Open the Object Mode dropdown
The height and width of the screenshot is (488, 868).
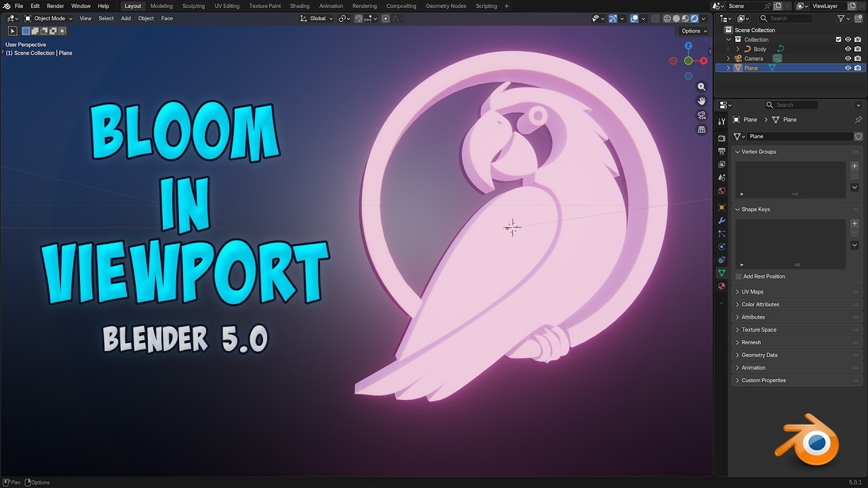[49, 18]
